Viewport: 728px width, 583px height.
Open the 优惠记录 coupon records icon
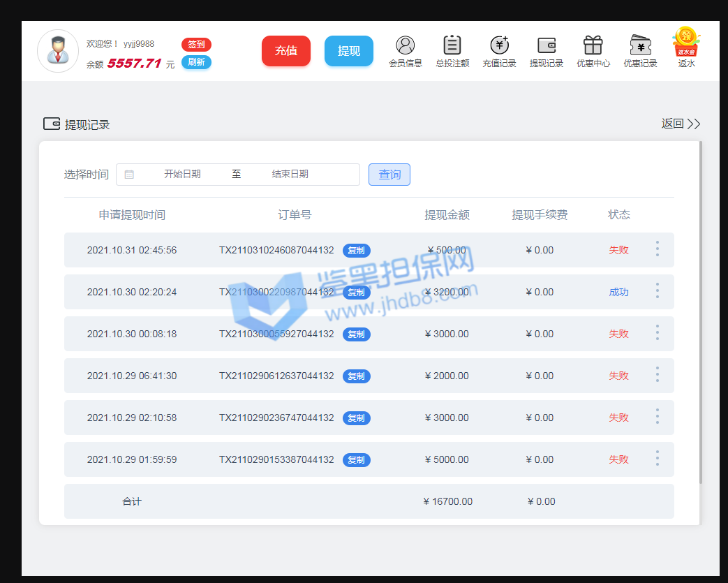pos(640,46)
